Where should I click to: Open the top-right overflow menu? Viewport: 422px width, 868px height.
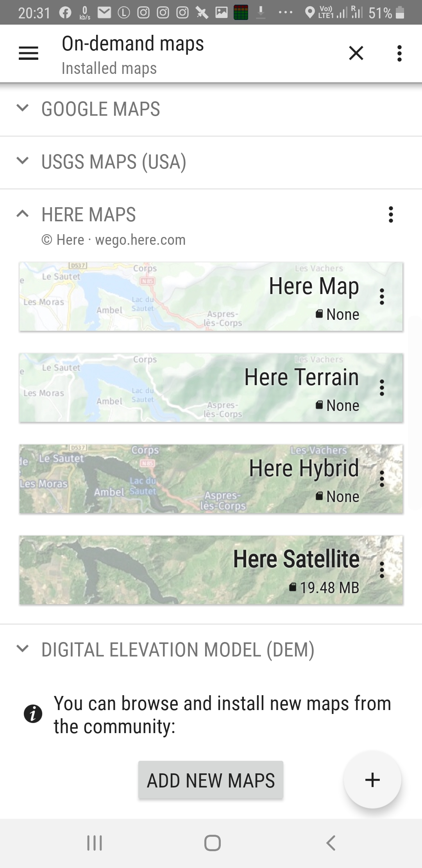[399, 53]
